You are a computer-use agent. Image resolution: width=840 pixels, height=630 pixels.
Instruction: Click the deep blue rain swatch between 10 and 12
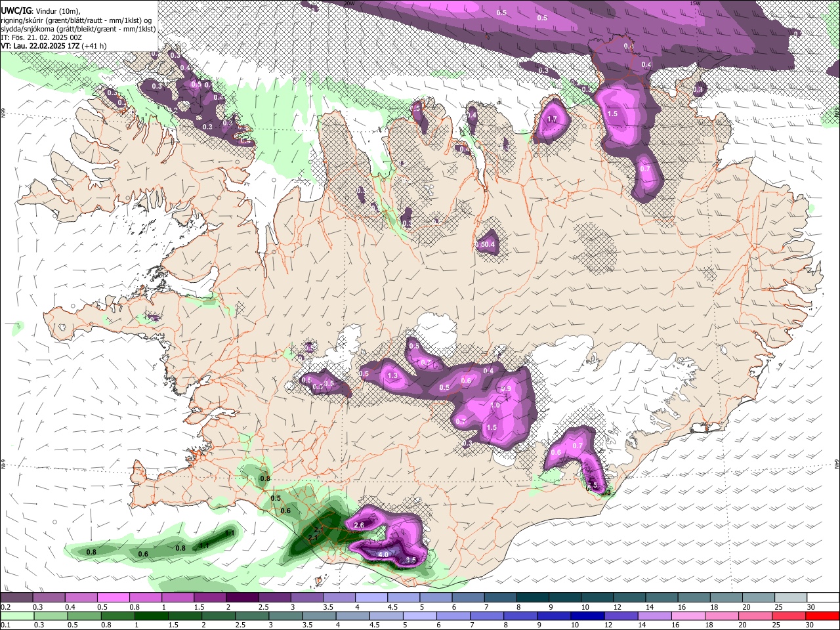pos(588,616)
